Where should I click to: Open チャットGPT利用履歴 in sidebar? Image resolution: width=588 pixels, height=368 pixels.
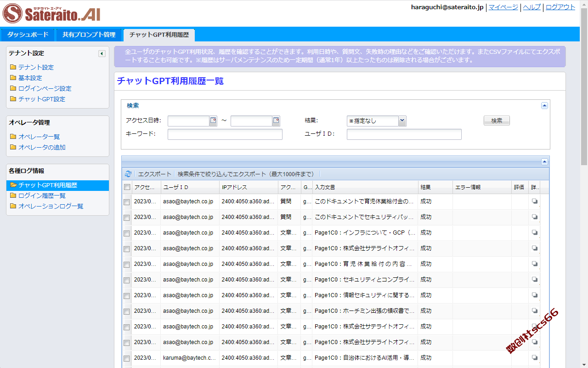coord(48,185)
